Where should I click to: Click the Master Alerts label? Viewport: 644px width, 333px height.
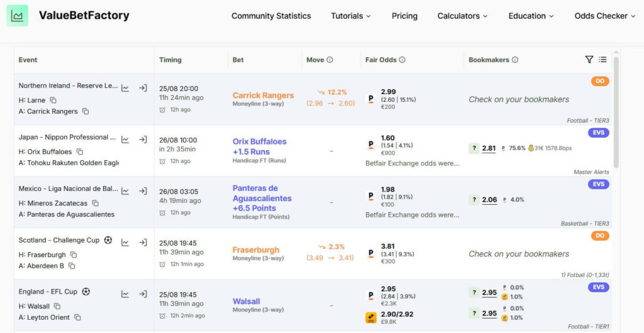coord(591,172)
